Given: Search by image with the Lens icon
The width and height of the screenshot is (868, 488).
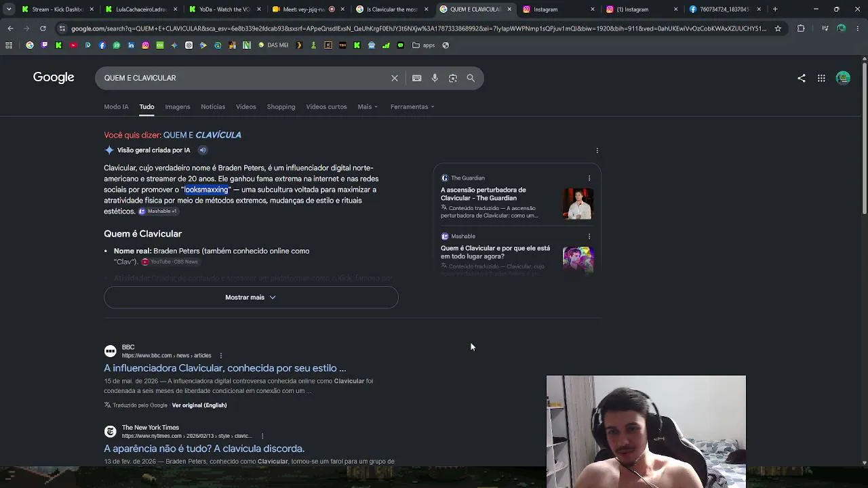Looking at the screenshot, I should [453, 78].
